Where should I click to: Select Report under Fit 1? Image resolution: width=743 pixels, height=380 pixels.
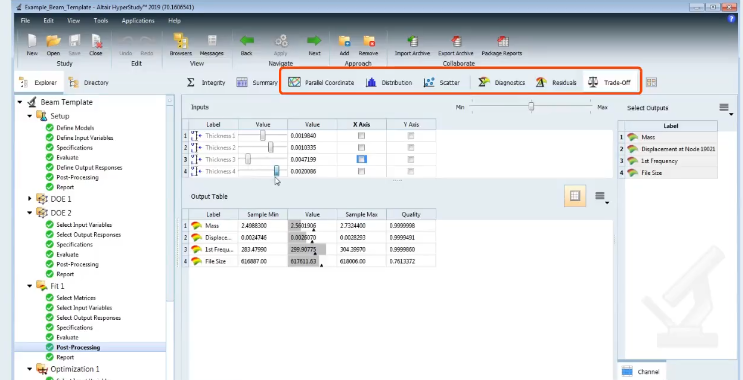[x=65, y=357]
